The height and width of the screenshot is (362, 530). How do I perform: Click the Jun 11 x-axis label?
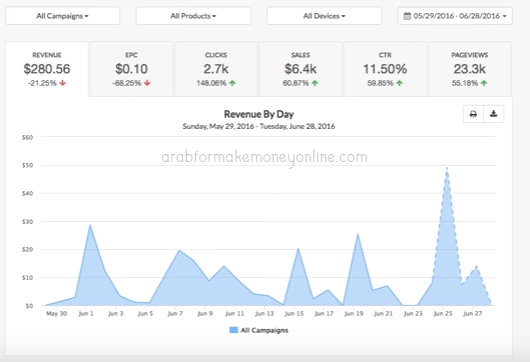[x=235, y=314]
